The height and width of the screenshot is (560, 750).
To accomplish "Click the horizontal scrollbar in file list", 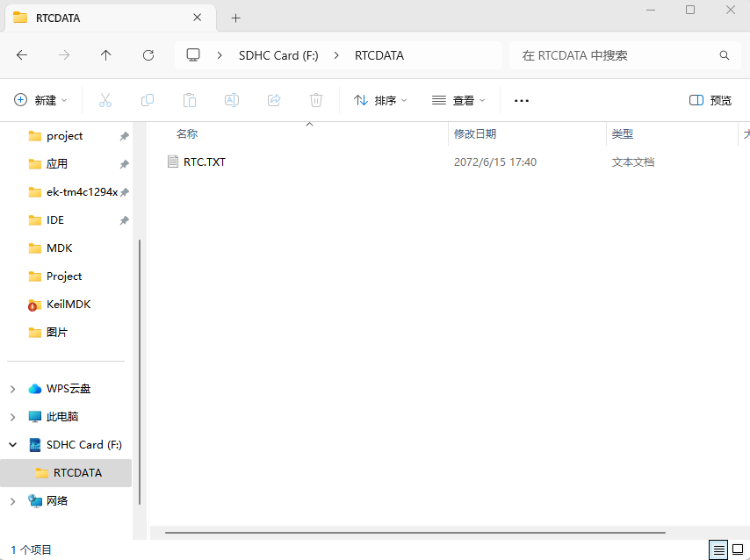I will [x=415, y=533].
